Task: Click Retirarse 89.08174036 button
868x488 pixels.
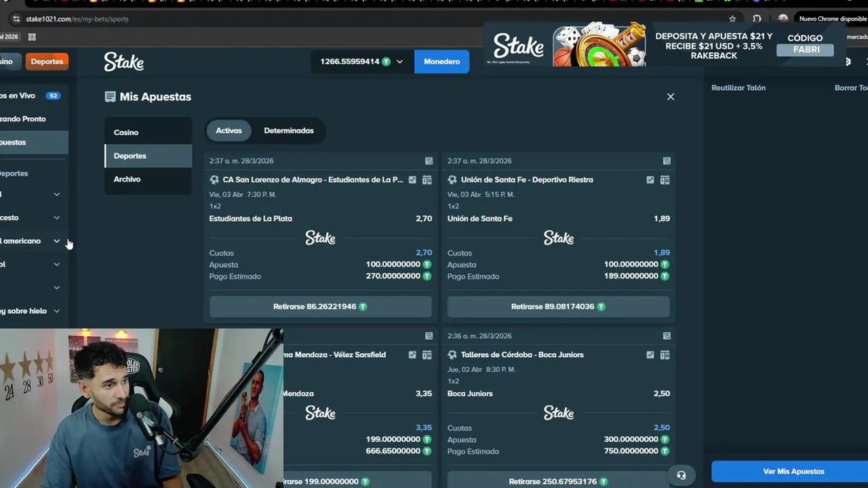Action: (558, 306)
